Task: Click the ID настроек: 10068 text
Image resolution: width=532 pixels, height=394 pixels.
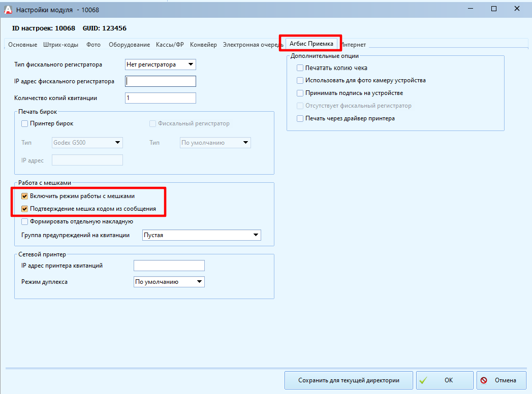Action: click(43, 28)
